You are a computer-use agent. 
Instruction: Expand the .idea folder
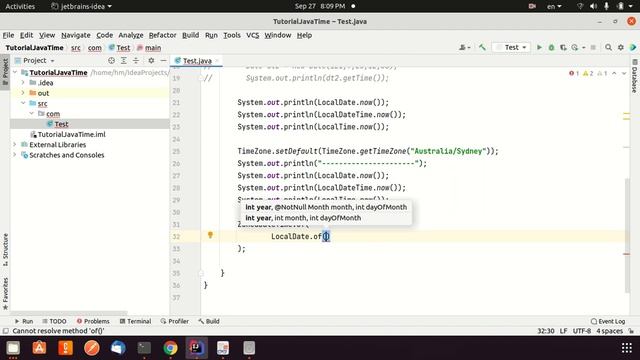coord(23,82)
